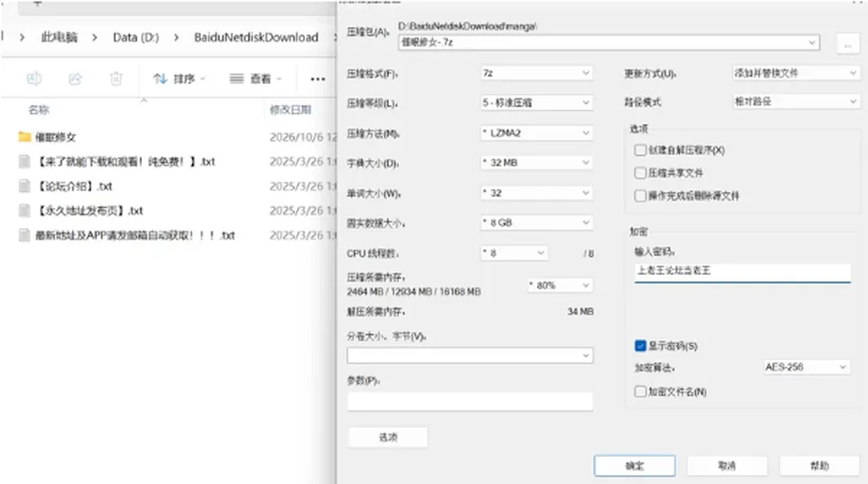Image resolution: width=868 pixels, height=484 pixels.
Task: Open the 更新方式 dropdown showing 添加并替换文件
Action: [x=796, y=73]
